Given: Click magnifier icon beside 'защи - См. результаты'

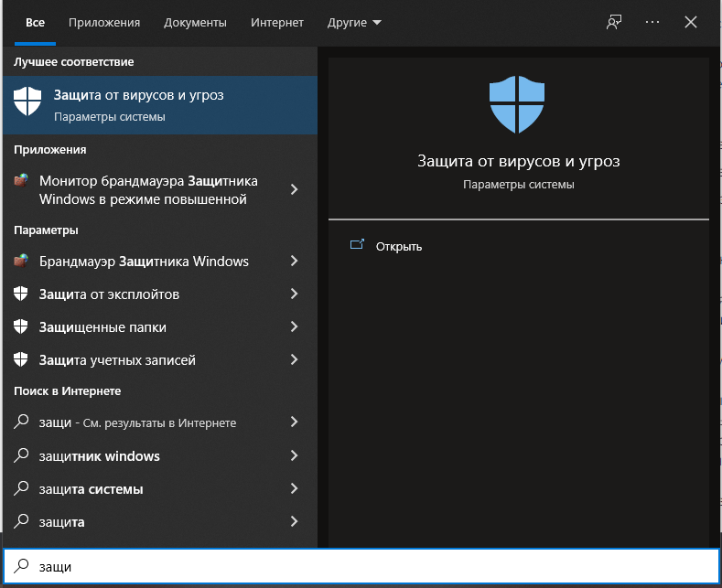Looking at the screenshot, I should 21,422.
